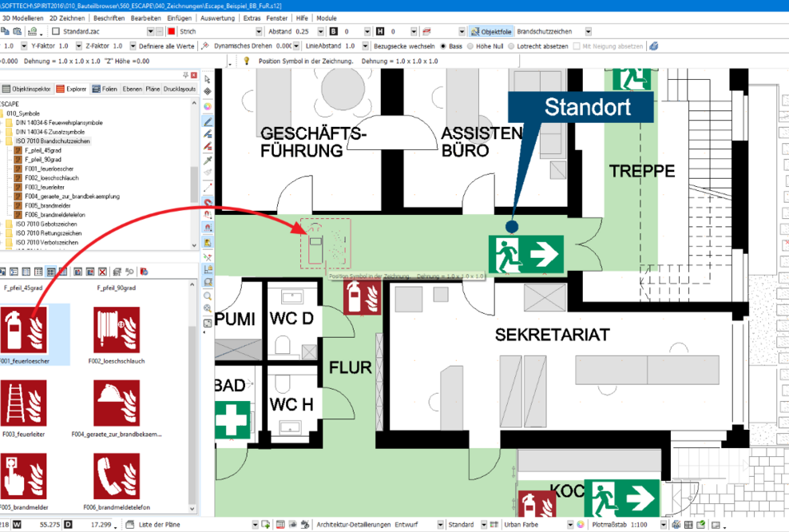Open the Brandschutzzeichen dropdown
Screen dimensions: 789x532
pos(589,32)
